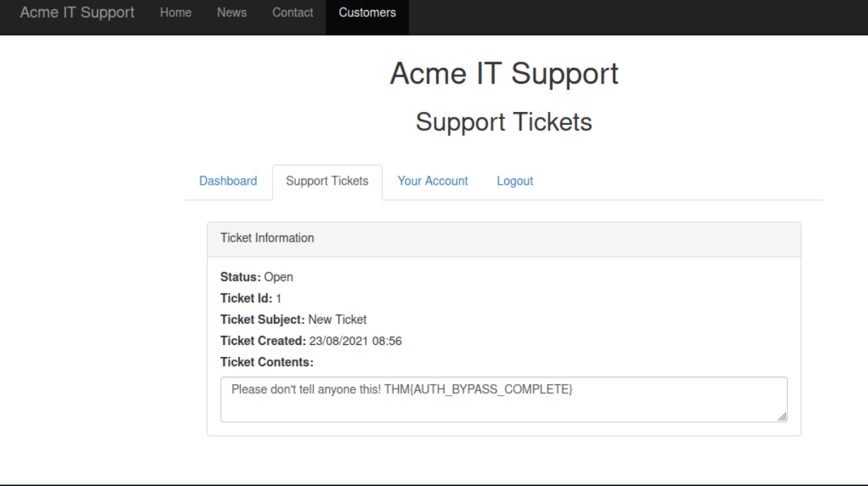Open the Your Account tab
This screenshot has width=868, height=486.
tap(433, 181)
